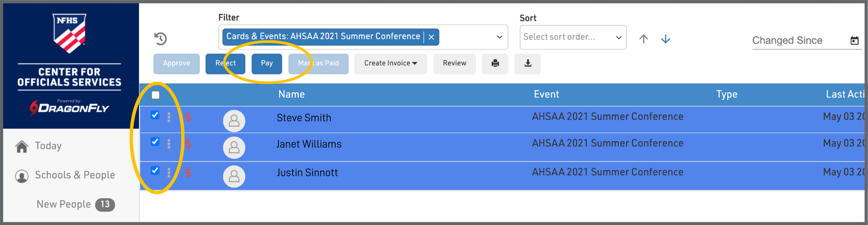Click the history refresh icon
The height and width of the screenshot is (225, 868).
160,38
